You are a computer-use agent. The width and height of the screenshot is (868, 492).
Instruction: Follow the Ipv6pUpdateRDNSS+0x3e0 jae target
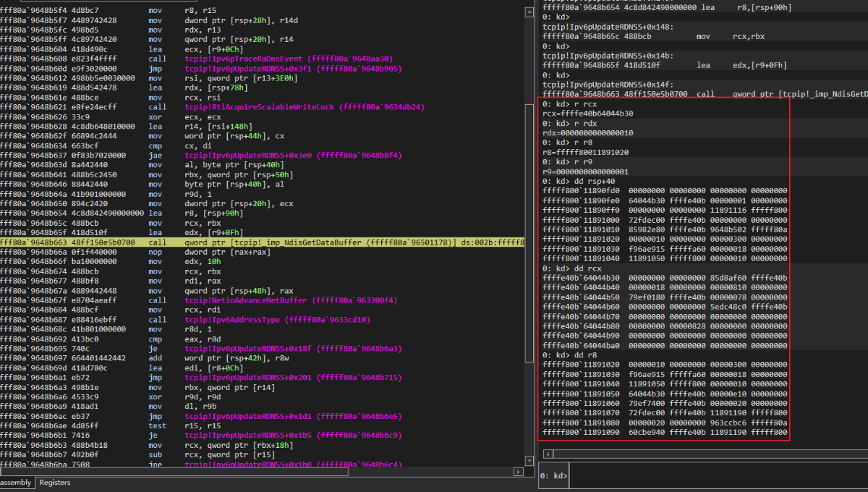click(293, 154)
